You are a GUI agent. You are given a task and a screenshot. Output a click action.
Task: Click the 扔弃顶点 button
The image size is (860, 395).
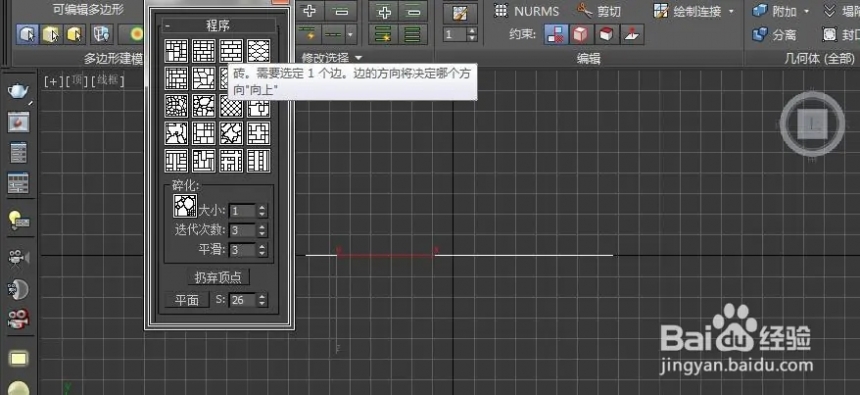(x=218, y=278)
